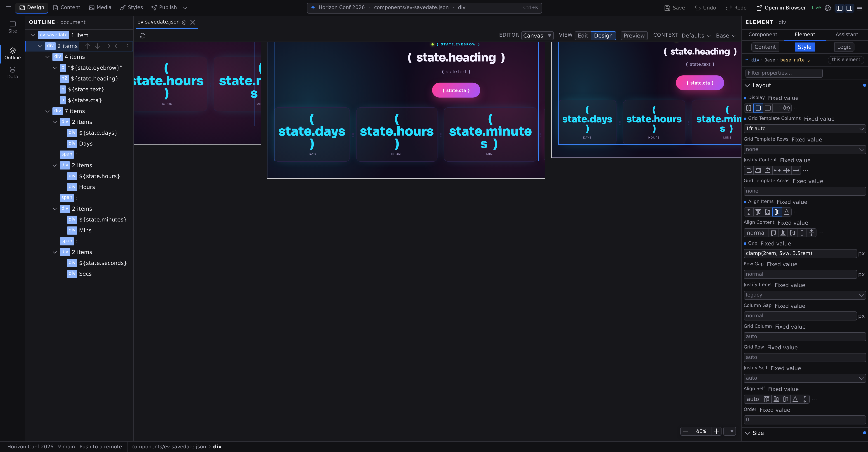This screenshot has width=868, height=452.
Task: Toggle bottom panel layout
Action: [859, 8]
